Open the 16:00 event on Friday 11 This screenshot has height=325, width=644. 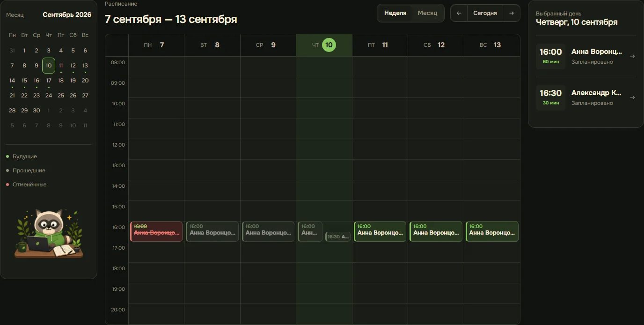click(x=380, y=231)
